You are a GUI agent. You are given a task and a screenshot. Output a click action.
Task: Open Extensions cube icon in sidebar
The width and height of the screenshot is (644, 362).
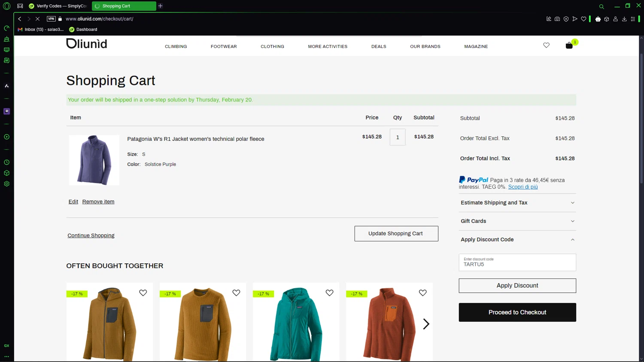tap(6, 173)
